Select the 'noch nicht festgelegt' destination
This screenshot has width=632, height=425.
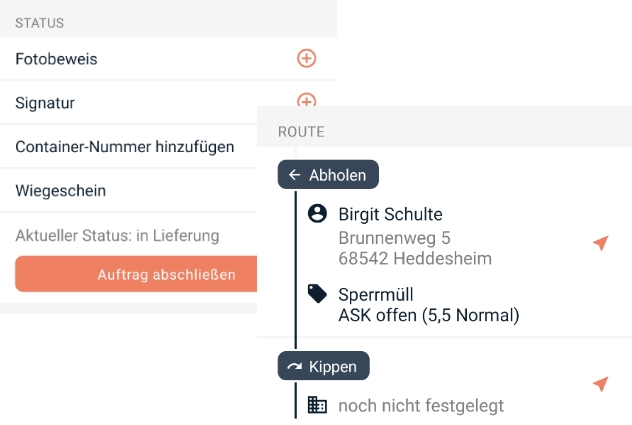pos(421,405)
